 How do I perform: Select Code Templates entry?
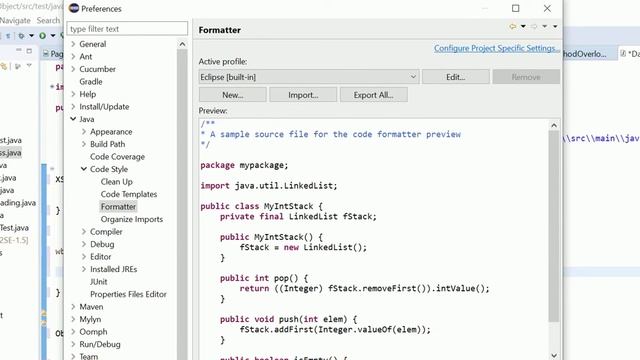tap(129, 194)
